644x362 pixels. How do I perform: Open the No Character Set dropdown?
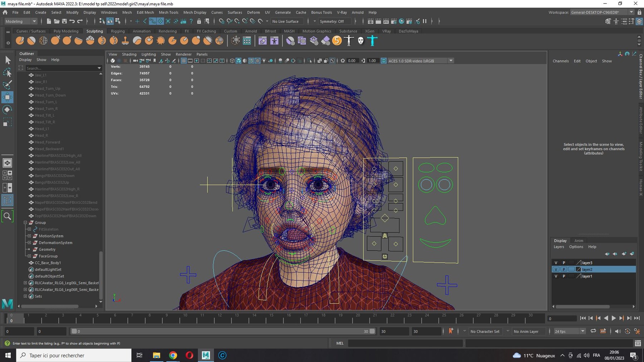(x=485, y=331)
